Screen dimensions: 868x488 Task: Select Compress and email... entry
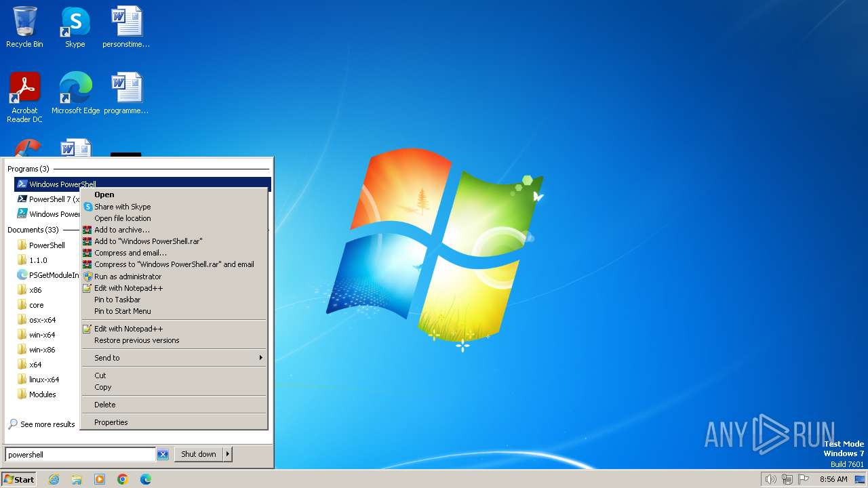pyautogui.click(x=174, y=253)
